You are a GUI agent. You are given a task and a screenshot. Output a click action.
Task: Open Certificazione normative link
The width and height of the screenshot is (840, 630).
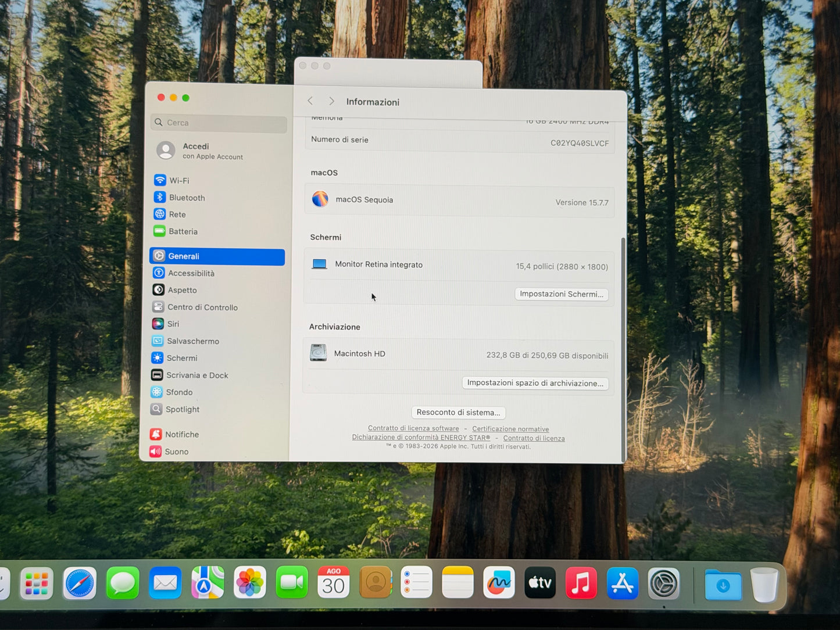(x=510, y=429)
